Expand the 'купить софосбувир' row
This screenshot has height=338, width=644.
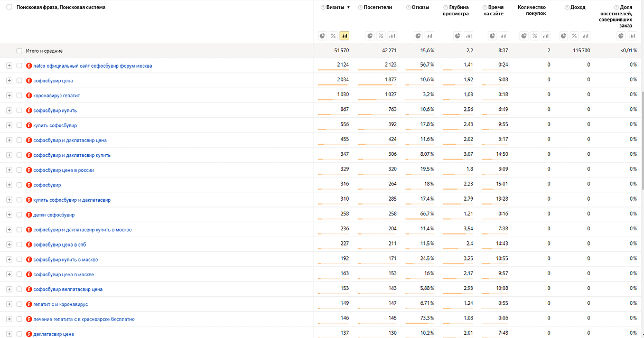pyautogui.click(x=9, y=125)
